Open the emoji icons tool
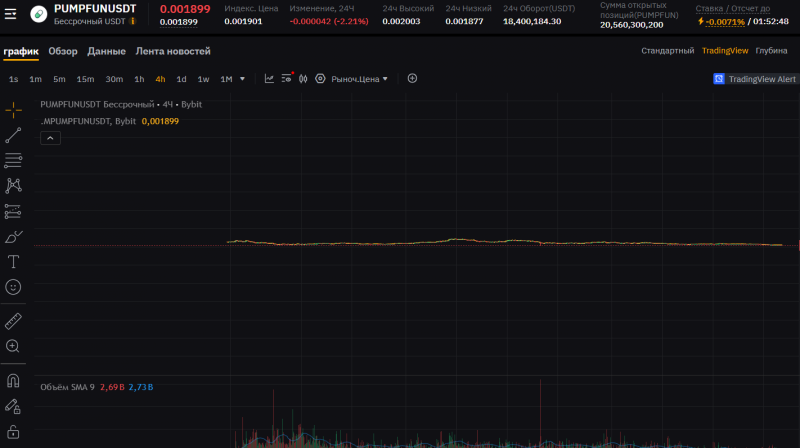Viewport: 800px width, 448px height. coord(13,287)
